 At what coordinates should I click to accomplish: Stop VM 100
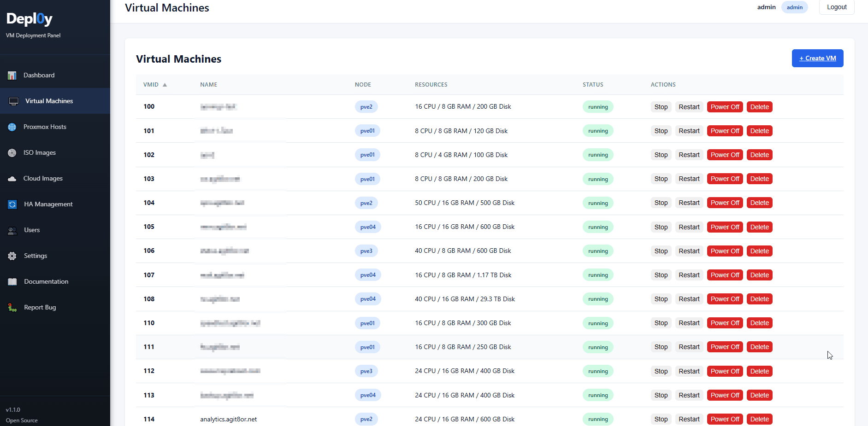(661, 107)
